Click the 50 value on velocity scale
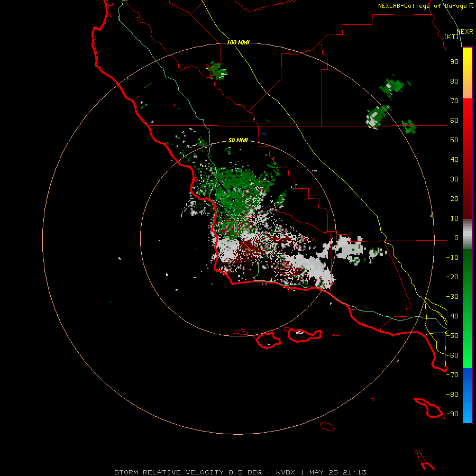476x476 pixels. [454, 140]
